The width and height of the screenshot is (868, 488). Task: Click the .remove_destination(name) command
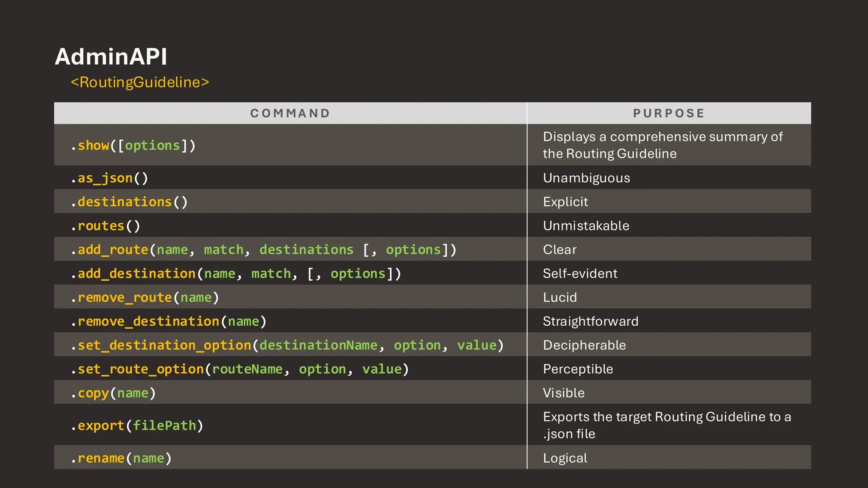[x=169, y=322]
